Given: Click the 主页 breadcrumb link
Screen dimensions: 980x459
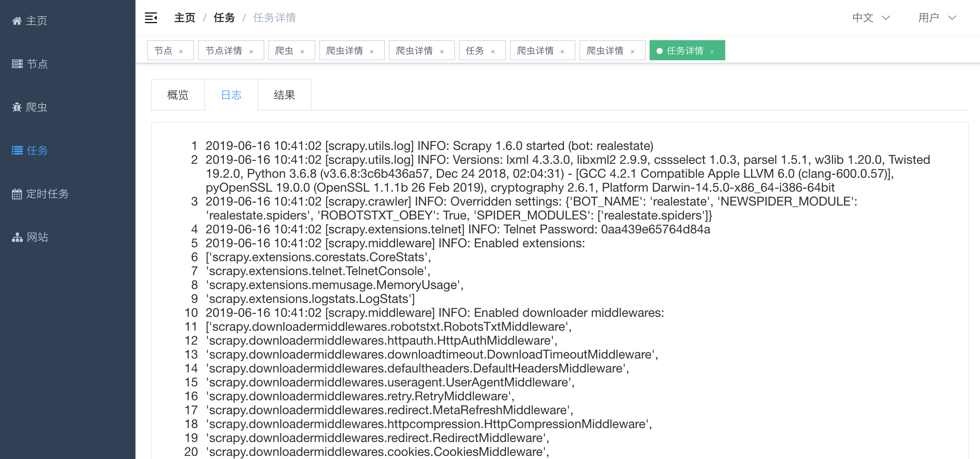Looking at the screenshot, I should (x=184, y=18).
